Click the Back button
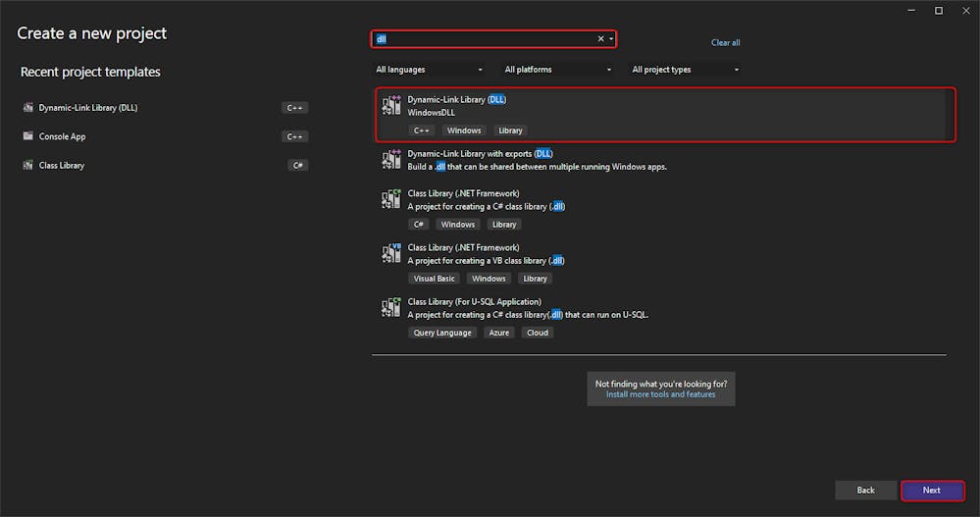Screen dimensions: 980x517 point(865,491)
